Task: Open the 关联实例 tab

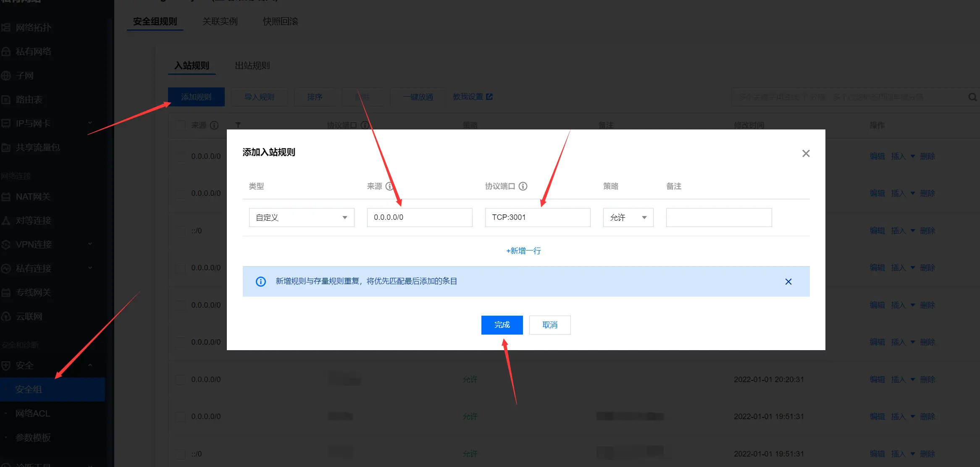Action: [x=220, y=21]
